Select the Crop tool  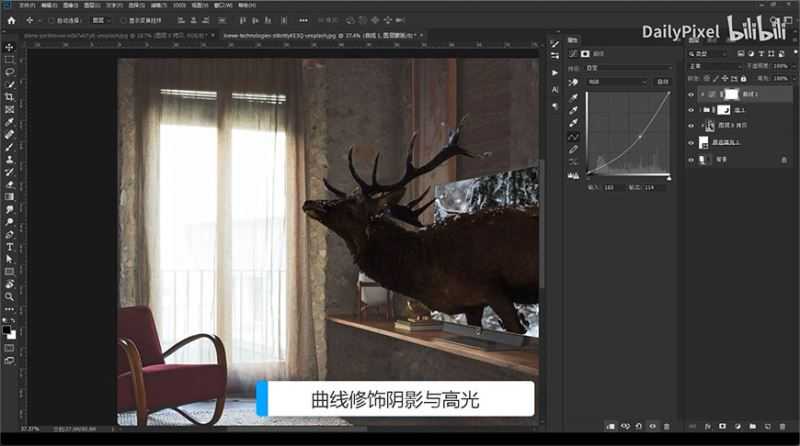tap(9, 97)
